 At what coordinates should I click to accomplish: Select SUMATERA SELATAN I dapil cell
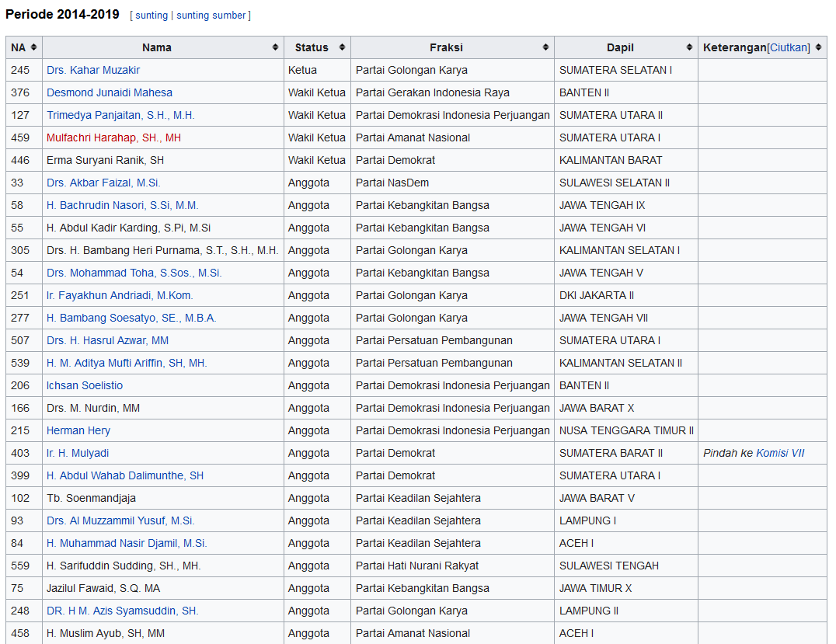pos(626,70)
